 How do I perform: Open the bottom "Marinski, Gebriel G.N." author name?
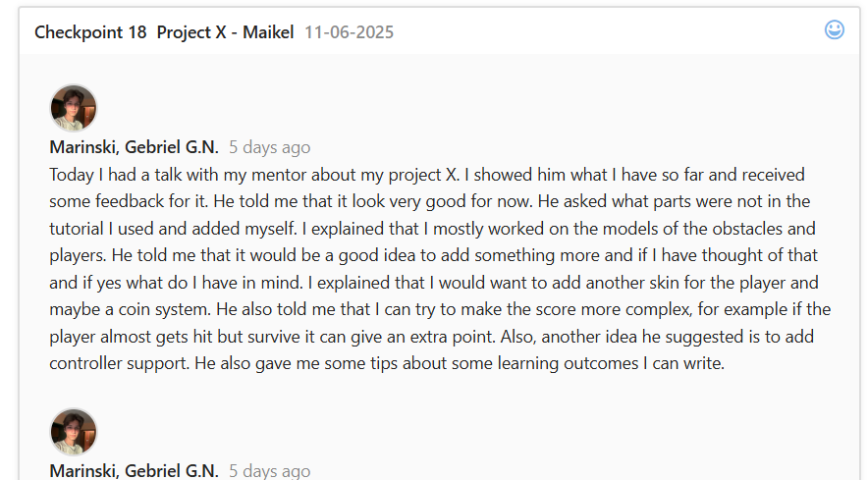134,470
